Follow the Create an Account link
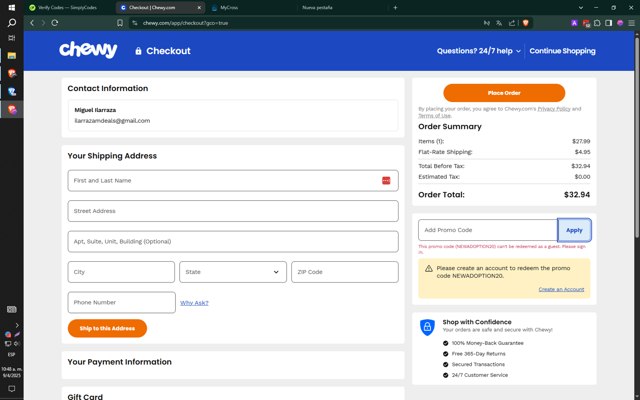 (561, 289)
